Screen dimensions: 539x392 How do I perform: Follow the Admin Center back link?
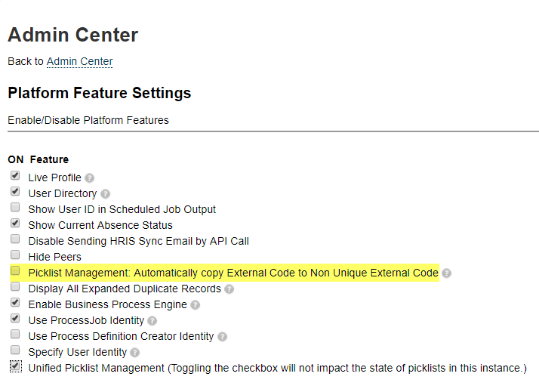point(80,61)
